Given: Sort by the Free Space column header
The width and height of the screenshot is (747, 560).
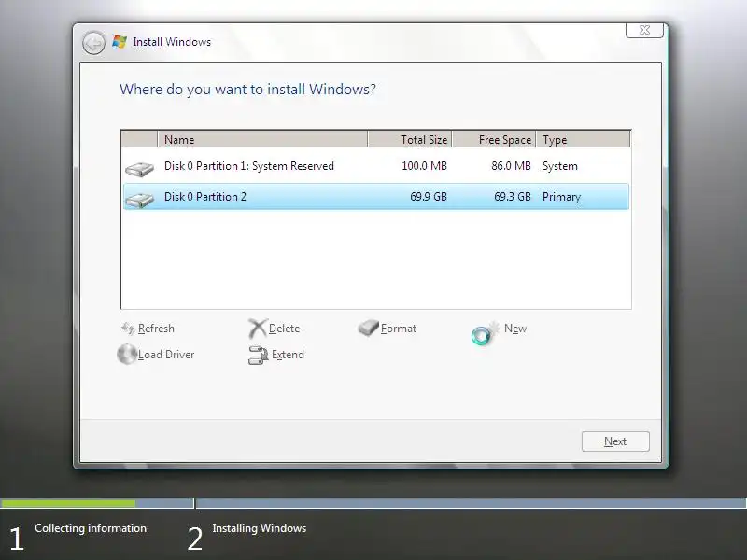Looking at the screenshot, I should [494, 139].
